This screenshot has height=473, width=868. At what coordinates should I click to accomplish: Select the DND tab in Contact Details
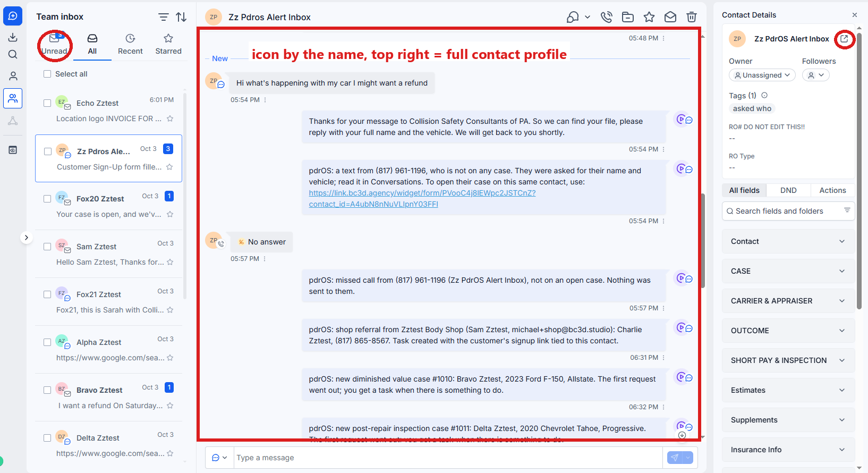(788, 190)
